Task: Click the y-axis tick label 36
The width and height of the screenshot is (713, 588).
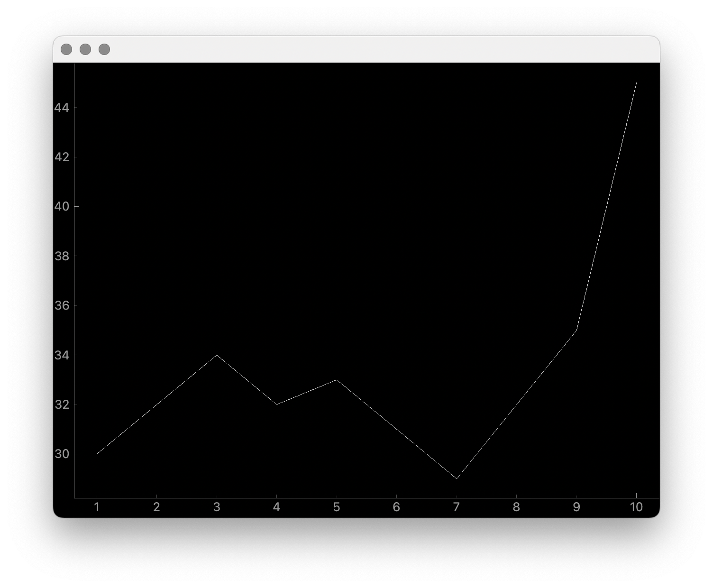Action: 62,305
